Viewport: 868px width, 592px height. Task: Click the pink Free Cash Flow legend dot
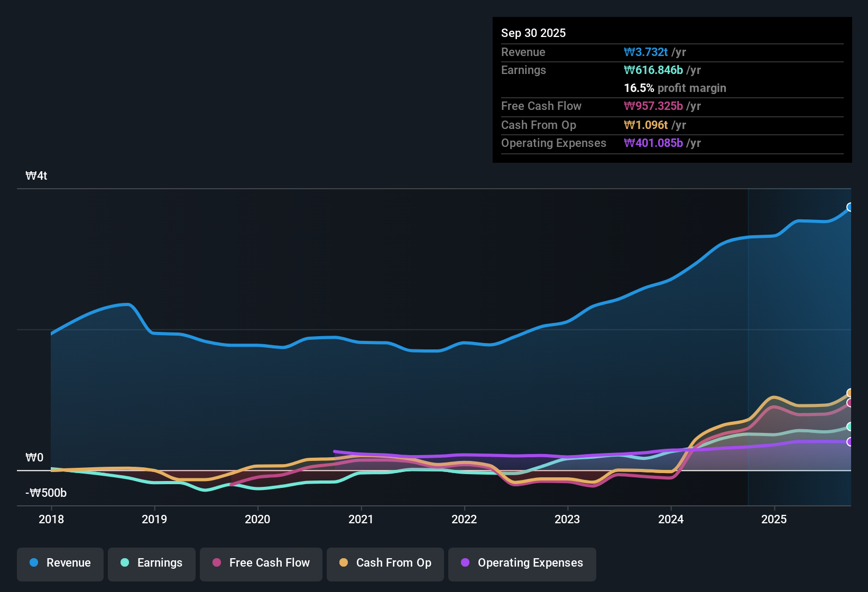[x=216, y=563]
